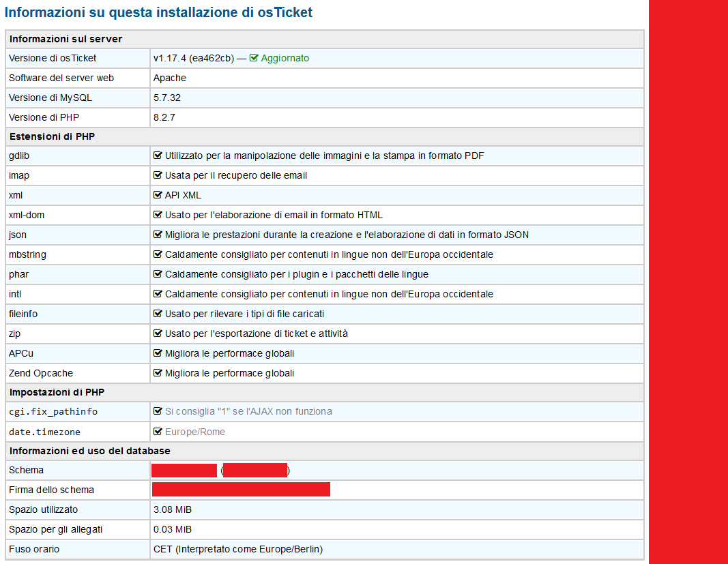Click the check icon beside Europe/Rome
The width and height of the screenshot is (728, 564).
[158, 432]
